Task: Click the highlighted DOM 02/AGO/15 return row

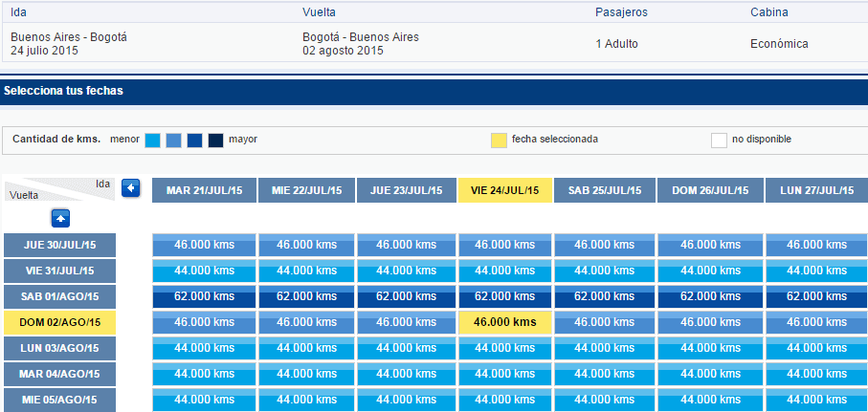Action: point(59,322)
